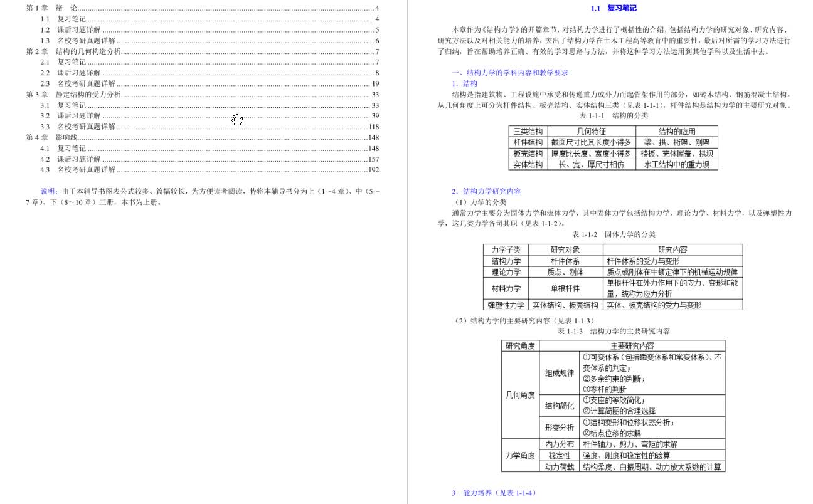Select contents line '4.1 复习笔记'
Viewport: 813px width, 504px height.
click(210, 149)
